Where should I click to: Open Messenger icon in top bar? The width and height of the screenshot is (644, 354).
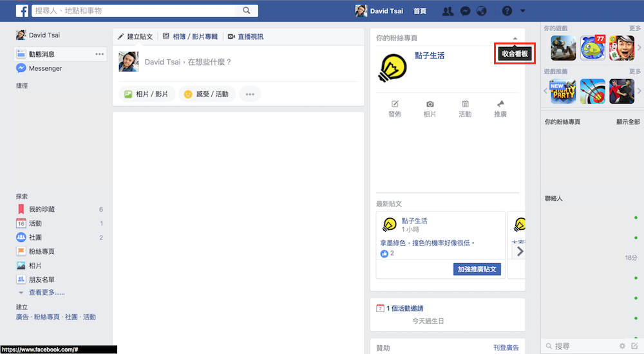pos(465,11)
